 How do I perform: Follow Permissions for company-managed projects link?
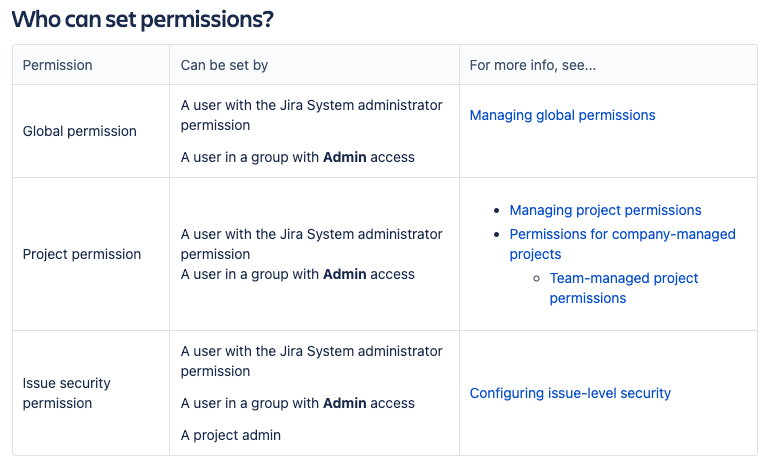click(x=622, y=234)
